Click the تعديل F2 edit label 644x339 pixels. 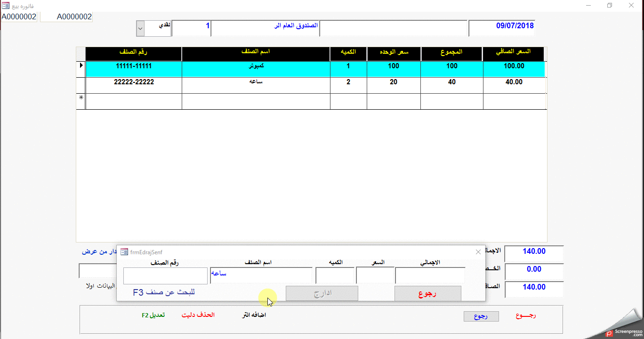click(153, 315)
